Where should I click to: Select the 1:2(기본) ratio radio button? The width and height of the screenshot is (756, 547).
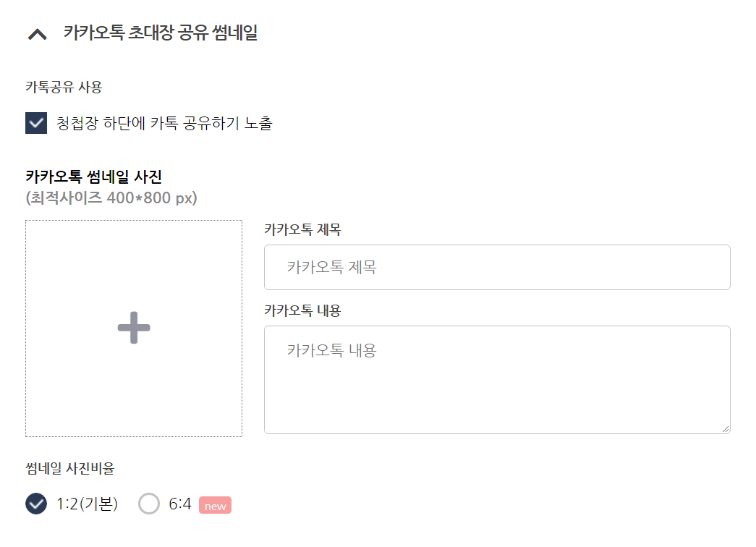[x=36, y=504]
